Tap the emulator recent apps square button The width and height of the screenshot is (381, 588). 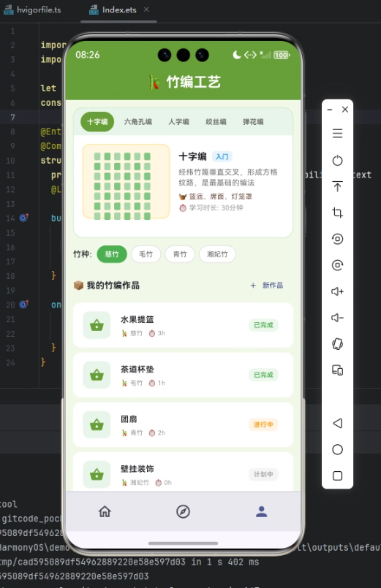(x=337, y=476)
